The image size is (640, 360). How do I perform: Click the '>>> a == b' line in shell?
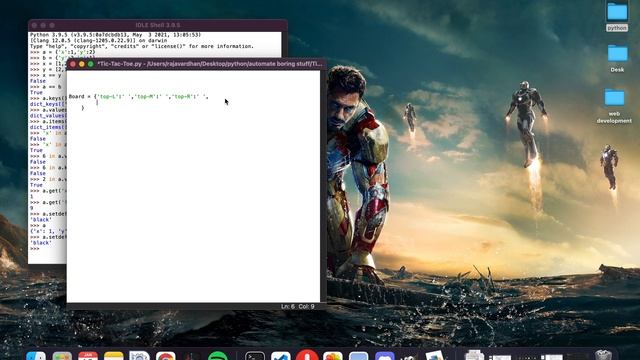(x=46, y=87)
